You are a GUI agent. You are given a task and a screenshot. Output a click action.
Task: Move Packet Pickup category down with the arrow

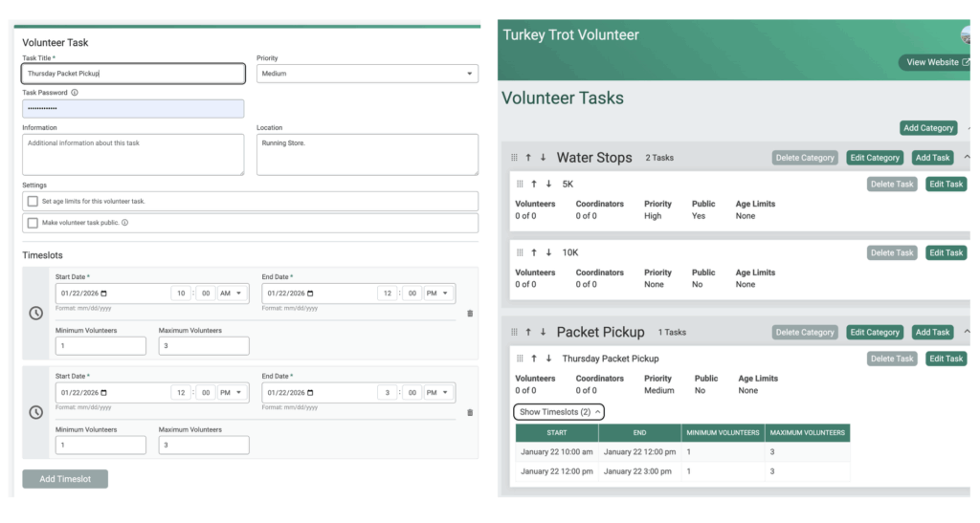[543, 332]
